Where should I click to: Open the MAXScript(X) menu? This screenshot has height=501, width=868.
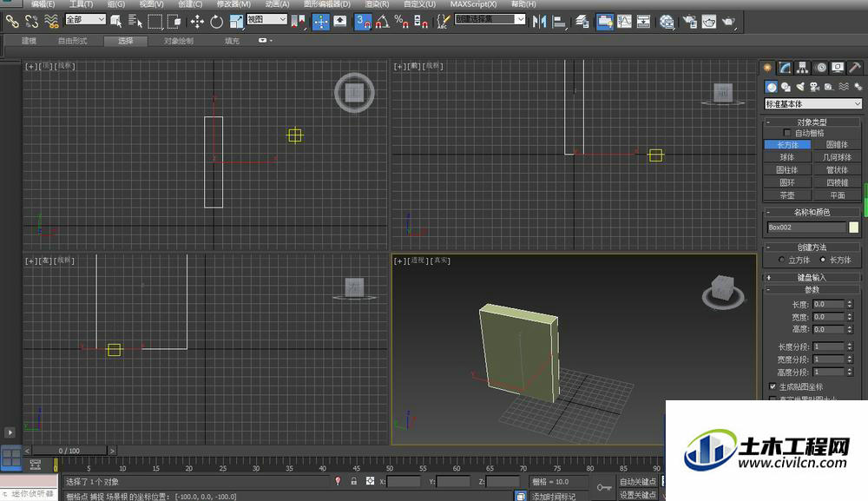(x=473, y=3)
